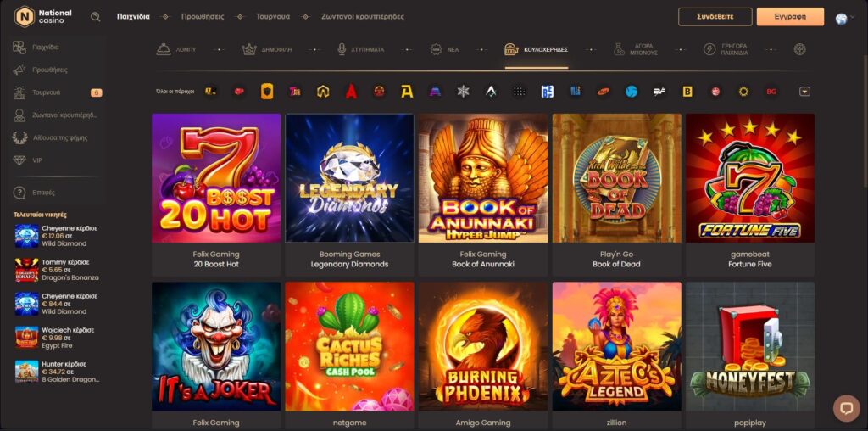
Task: Click the Επαφές question mark icon
Action: (x=19, y=193)
